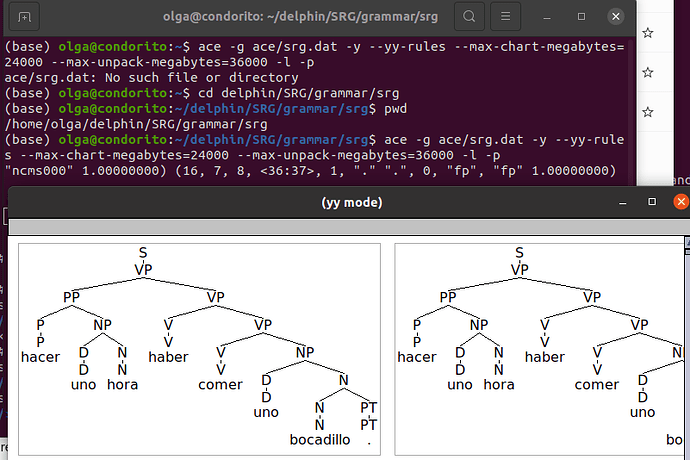Click the bottom star icon in the background window

point(647,112)
